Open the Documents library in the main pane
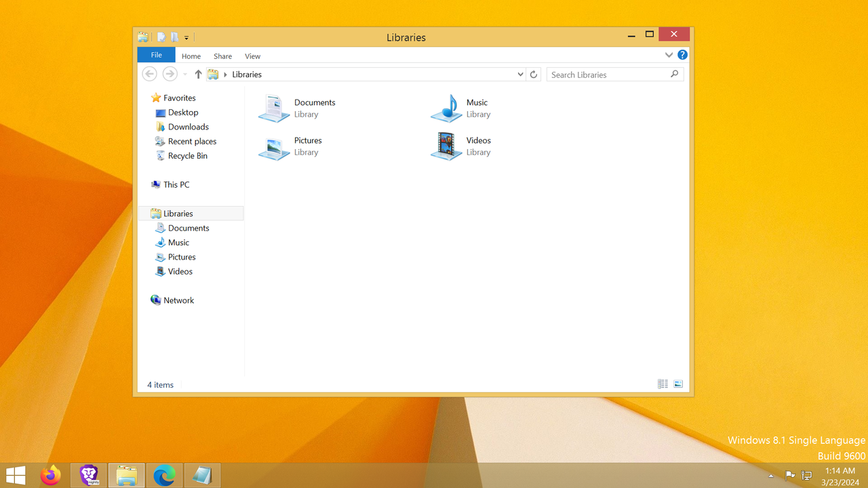The image size is (868, 488). click(298, 108)
